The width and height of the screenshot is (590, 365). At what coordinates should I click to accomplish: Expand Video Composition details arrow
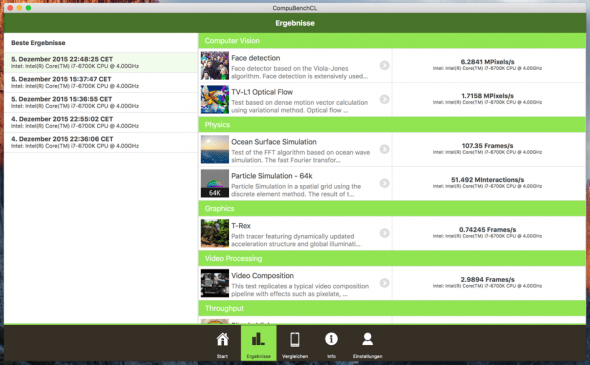click(384, 283)
